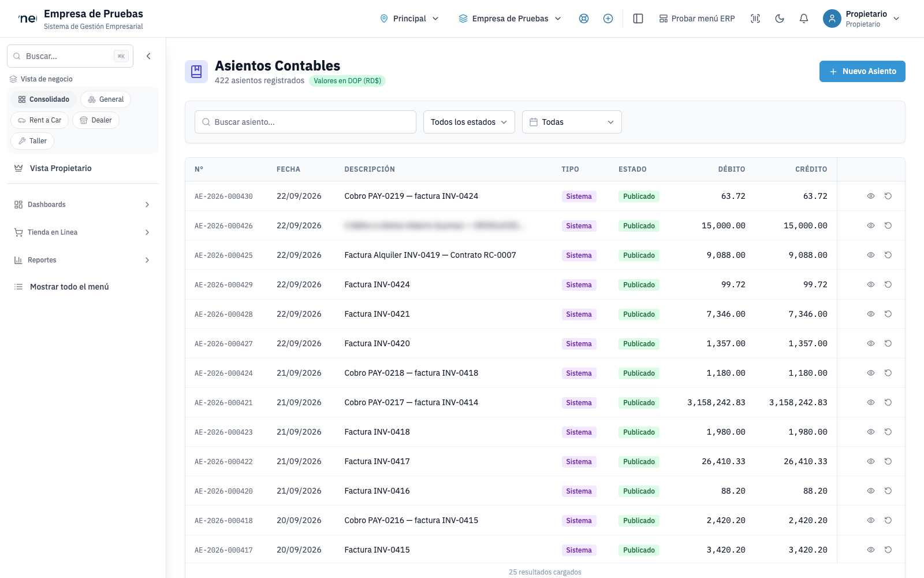View entry AE-2026-000417 with the eye icon

[871, 550]
